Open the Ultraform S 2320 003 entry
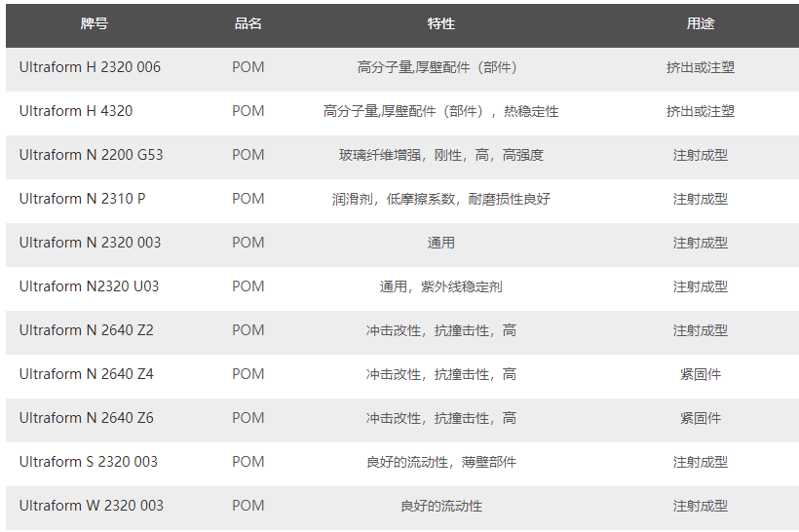 click(89, 462)
